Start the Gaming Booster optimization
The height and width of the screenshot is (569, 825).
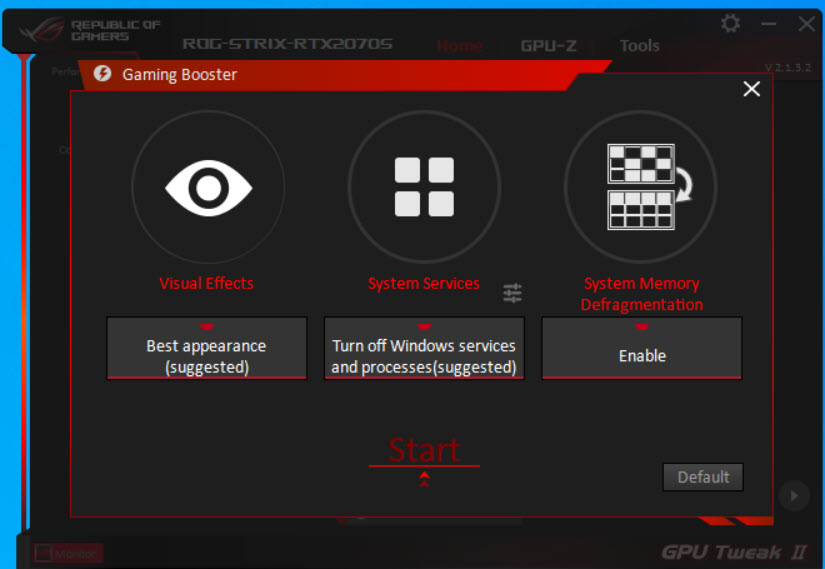(424, 450)
